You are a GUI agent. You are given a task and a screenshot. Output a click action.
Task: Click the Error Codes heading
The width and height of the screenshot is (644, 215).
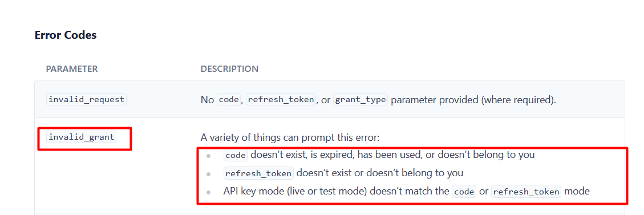[x=66, y=35]
